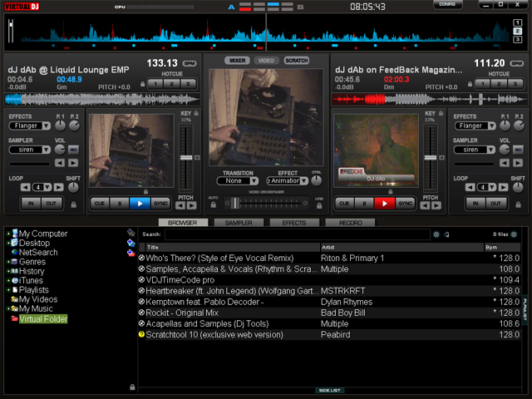
Task: Select waveform zoom level 1
Action: coord(517,22)
